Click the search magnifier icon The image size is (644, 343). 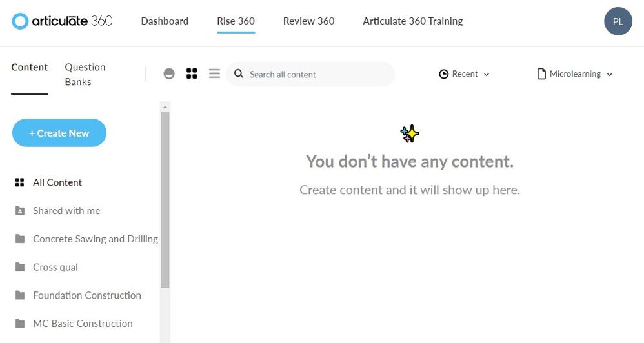(239, 74)
